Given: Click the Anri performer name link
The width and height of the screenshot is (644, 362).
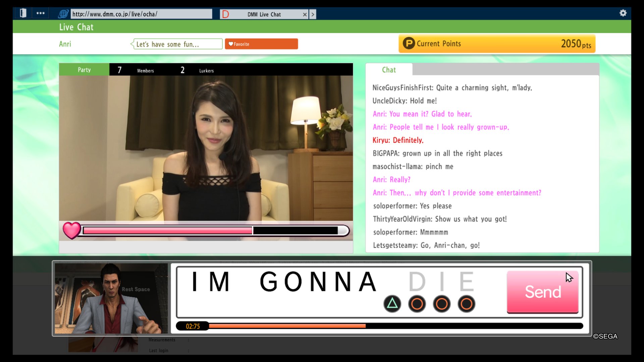Looking at the screenshot, I should point(65,44).
